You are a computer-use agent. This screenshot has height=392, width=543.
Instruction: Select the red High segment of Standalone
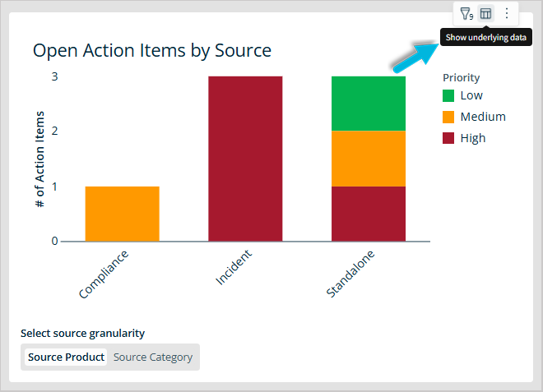pos(369,214)
